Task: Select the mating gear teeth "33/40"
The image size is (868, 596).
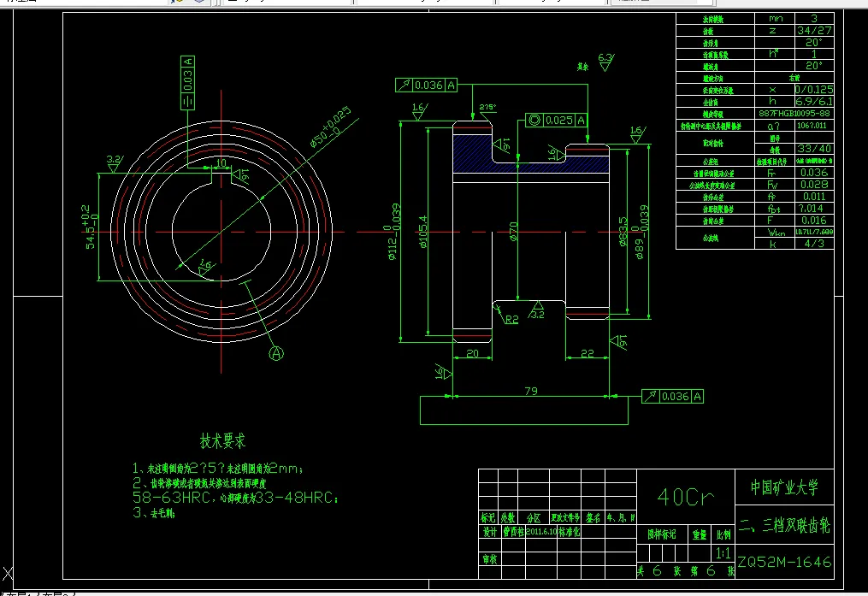Action: click(814, 149)
